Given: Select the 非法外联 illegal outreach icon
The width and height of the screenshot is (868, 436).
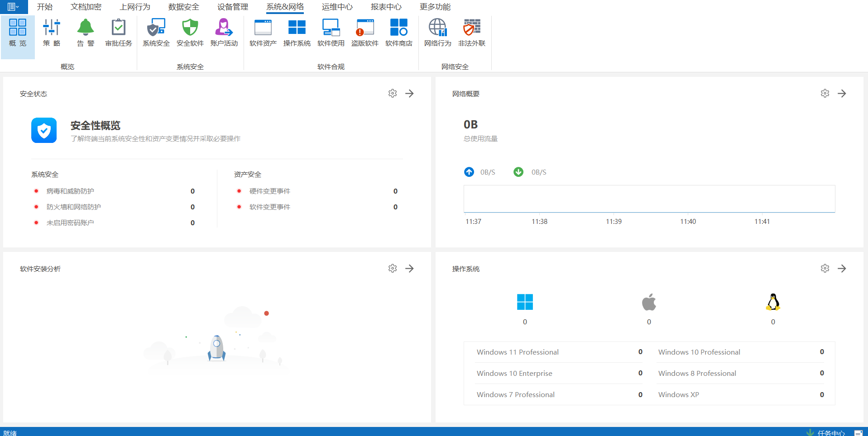Looking at the screenshot, I should click(x=471, y=33).
